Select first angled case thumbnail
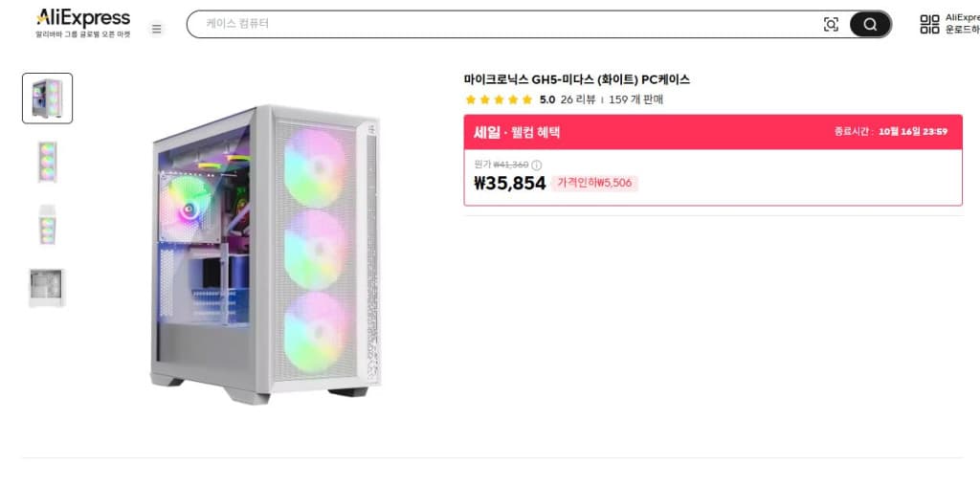Viewport: 980px width, 485px height. tap(48, 99)
